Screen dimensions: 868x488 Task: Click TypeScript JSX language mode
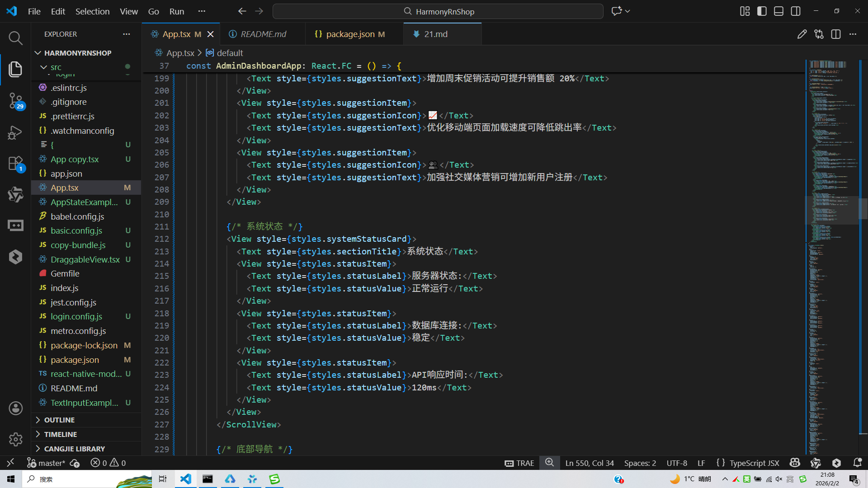(754, 463)
